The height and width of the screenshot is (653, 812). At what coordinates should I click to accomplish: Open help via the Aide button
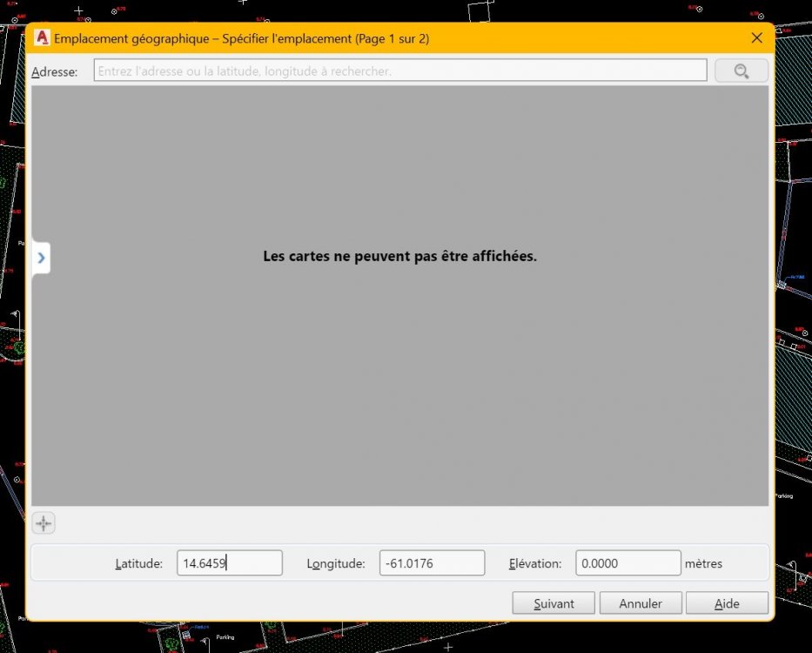(x=727, y=603)
